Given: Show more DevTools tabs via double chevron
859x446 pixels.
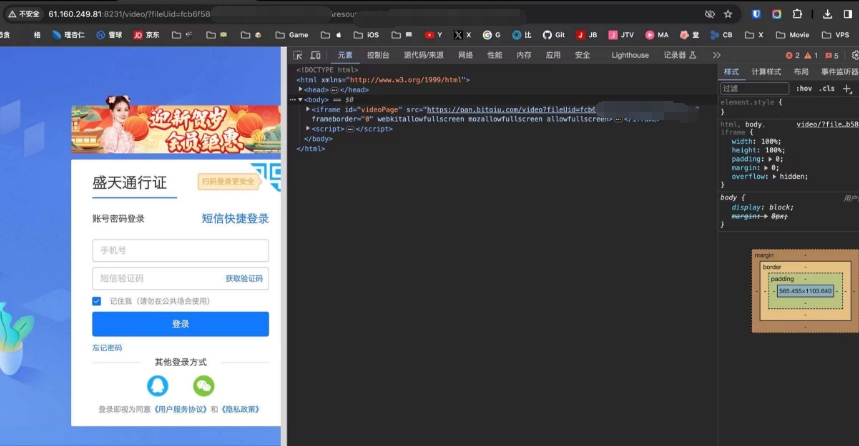Looking at the screenshot, I should pyautogui.click(x=716, y=55).
